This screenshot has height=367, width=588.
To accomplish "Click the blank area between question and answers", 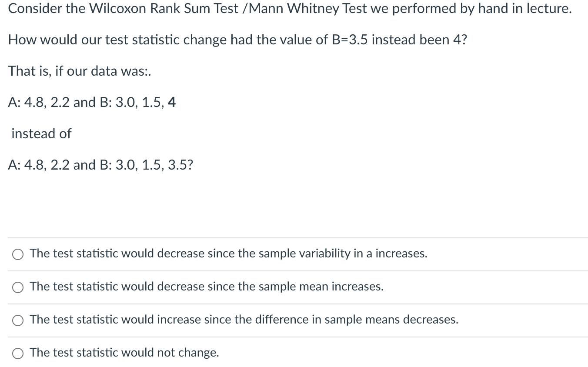I will [294, 204].
